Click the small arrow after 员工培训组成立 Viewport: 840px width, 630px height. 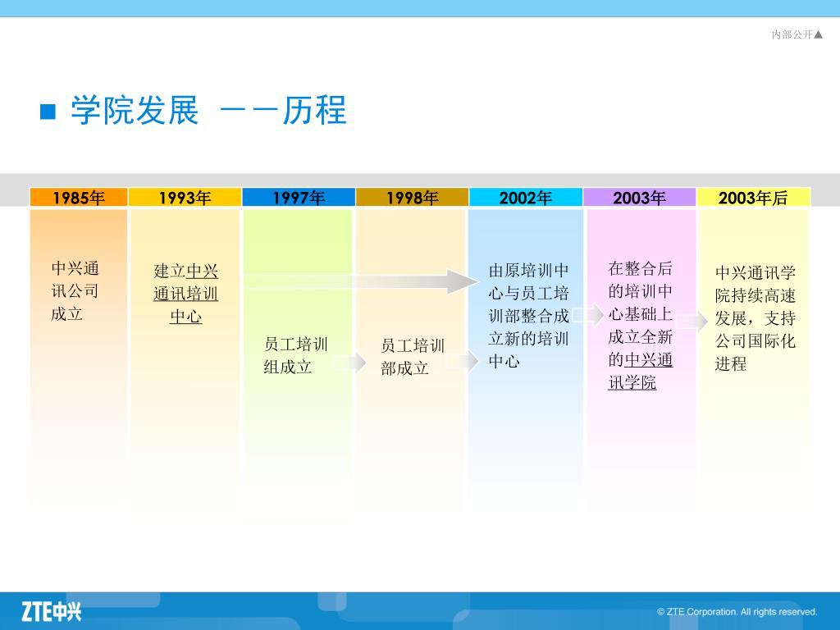[349, 363]
